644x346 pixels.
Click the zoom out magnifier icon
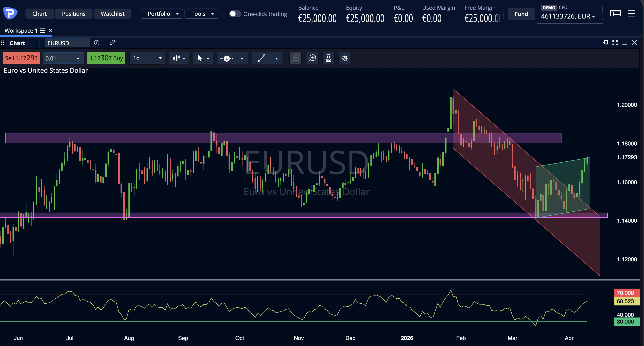pyautogui.click(x=296, y=58)
